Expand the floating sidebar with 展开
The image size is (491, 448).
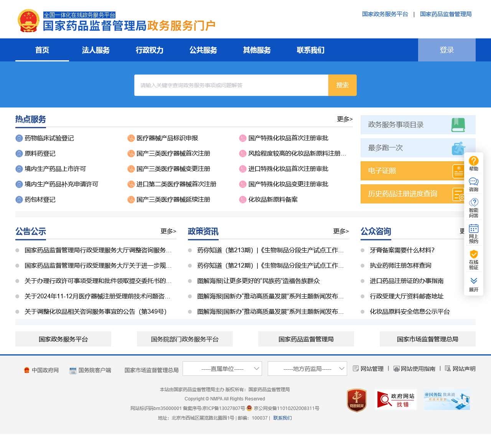click(x=474, y=284)
